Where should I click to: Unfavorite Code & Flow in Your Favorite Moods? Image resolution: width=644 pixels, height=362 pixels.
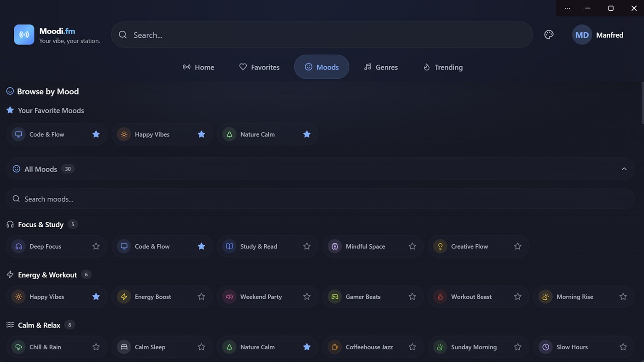96,134
